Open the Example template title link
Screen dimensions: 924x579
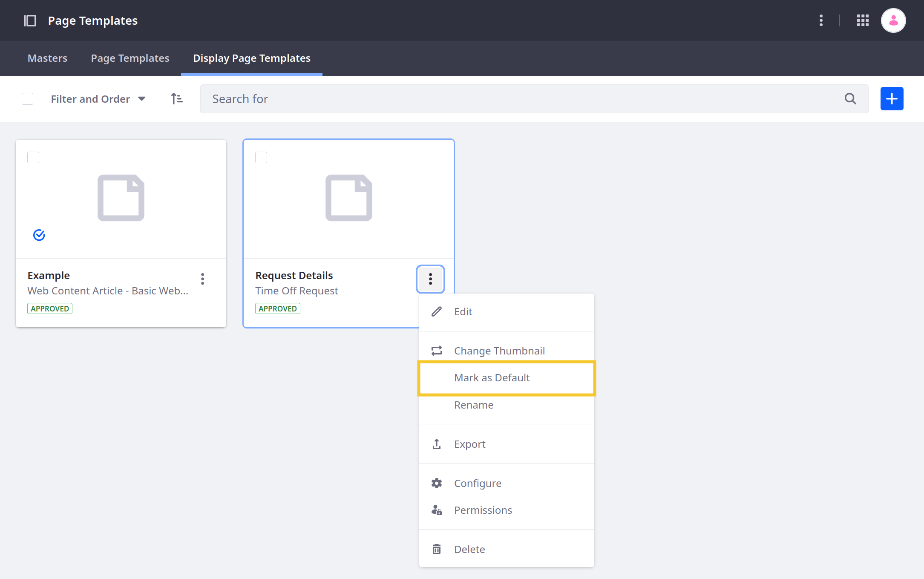(x=49, y=276)
